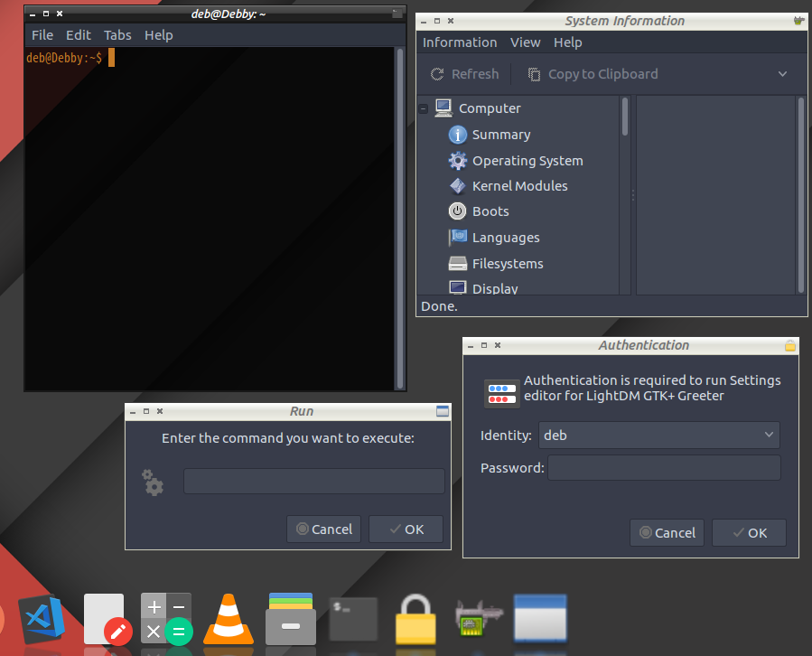Image resolution: width=812 pixels, height=656 pixels.
Task: Open the Identity dropdown in Authentication dialog
Action: point(658,435)
